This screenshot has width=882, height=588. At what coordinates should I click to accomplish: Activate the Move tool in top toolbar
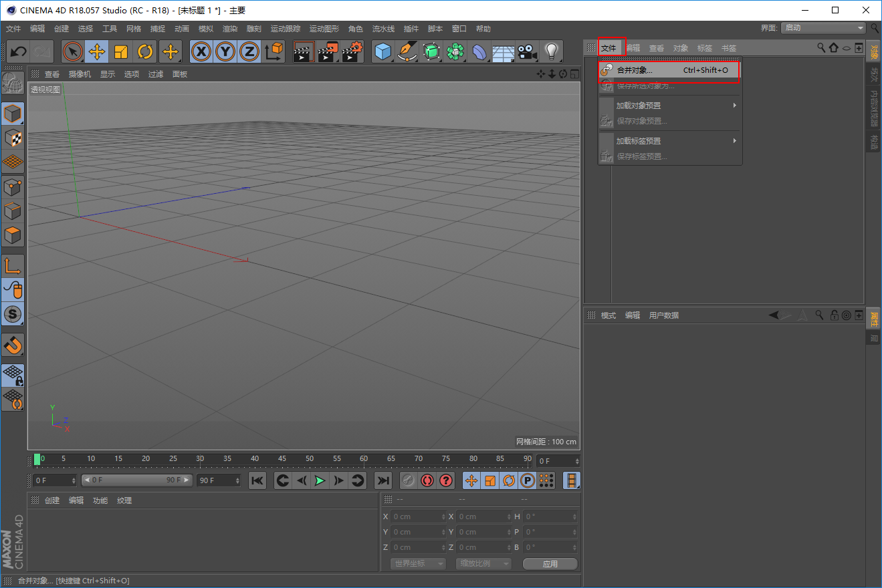(x=97, y=51)
